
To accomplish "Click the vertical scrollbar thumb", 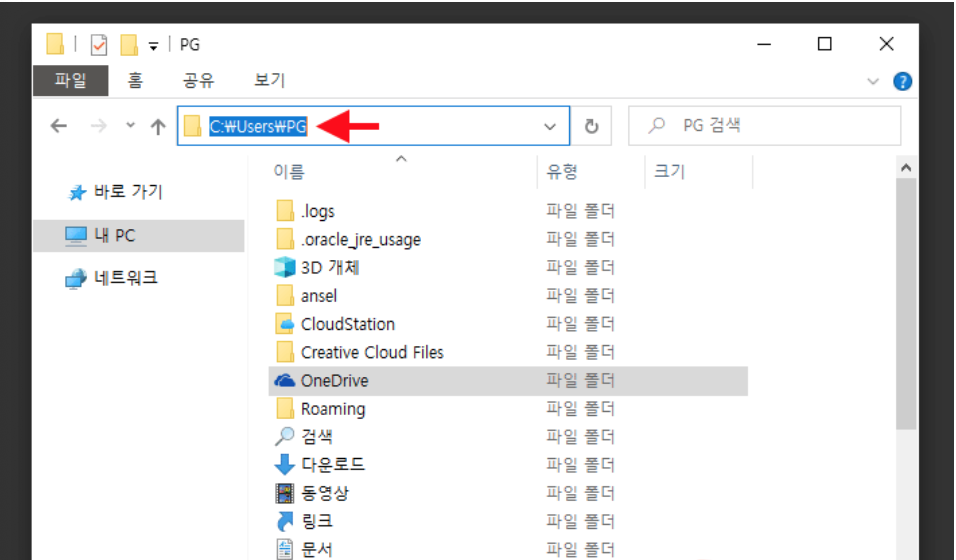I will pyautogui.click(x=906, y=304).
